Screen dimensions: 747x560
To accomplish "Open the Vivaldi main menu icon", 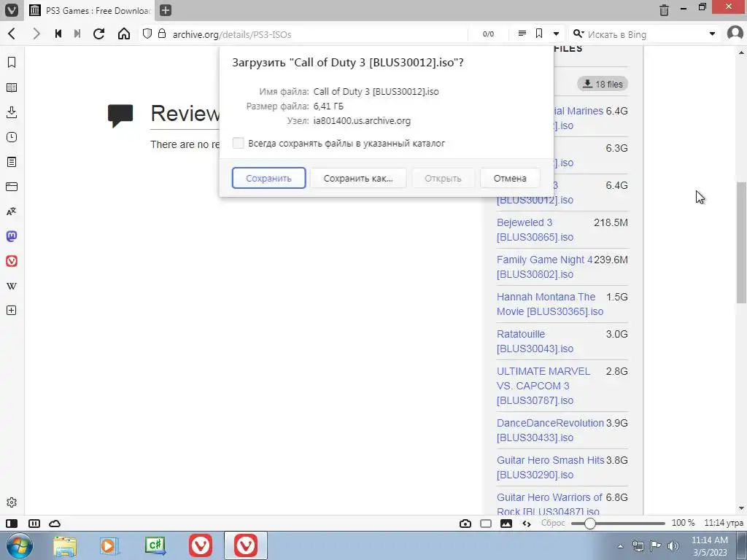I will [x=12, y=10].
